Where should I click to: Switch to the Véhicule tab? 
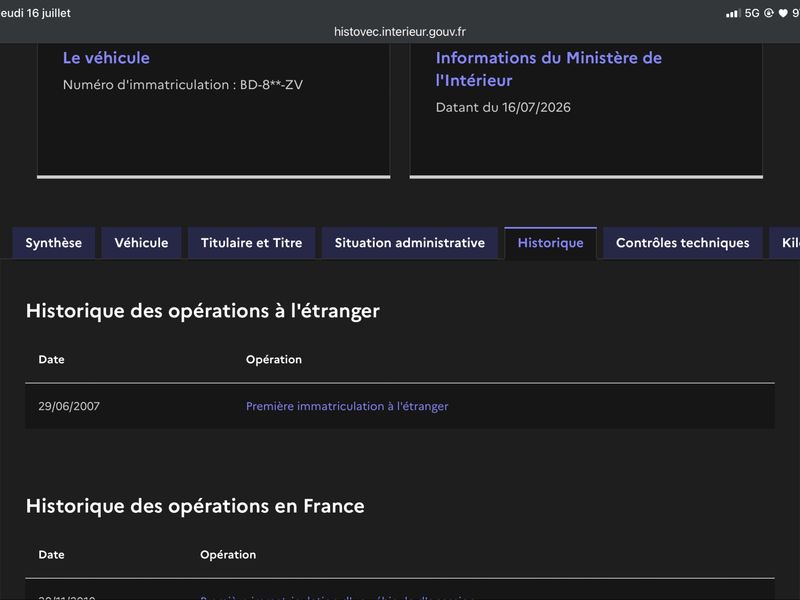click(141, 243)
